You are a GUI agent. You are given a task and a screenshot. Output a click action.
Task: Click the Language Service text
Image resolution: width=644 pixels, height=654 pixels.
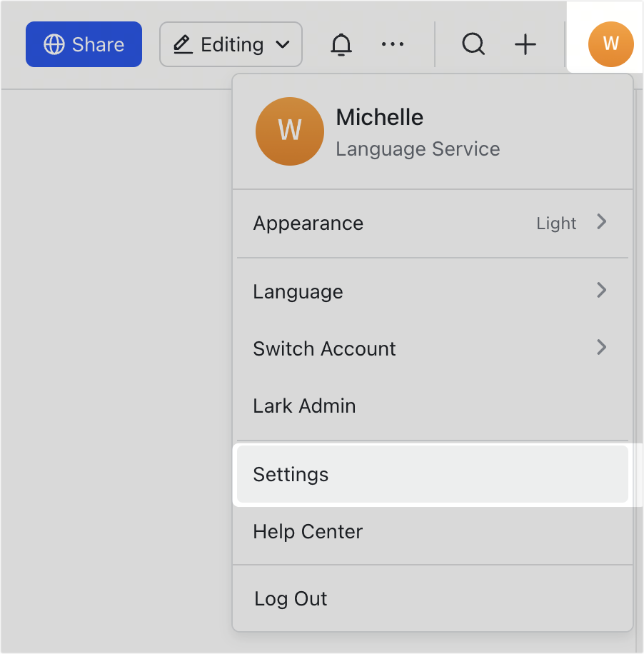tap(418, 149)
